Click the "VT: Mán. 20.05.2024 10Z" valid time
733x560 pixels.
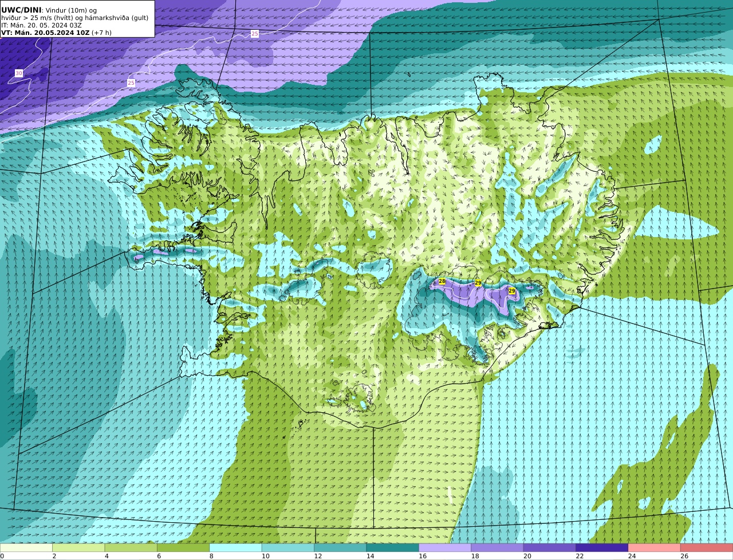[x=45, y=33]
